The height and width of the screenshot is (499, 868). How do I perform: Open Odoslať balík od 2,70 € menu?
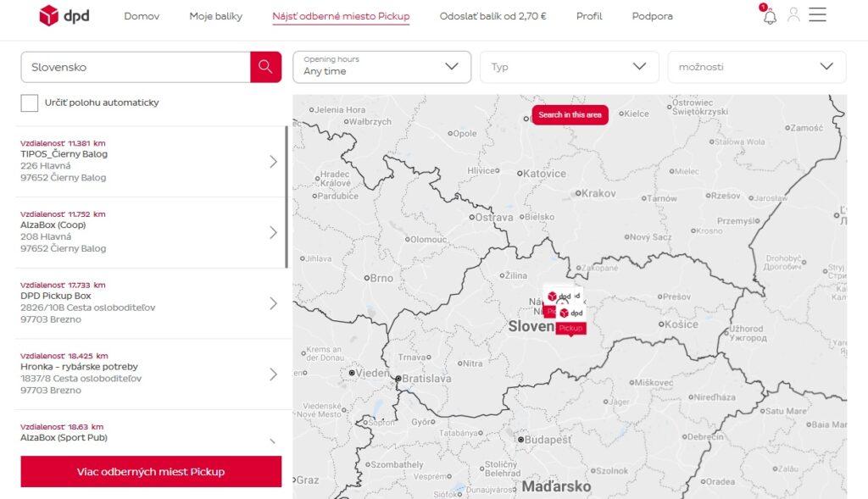pos(492,16)
